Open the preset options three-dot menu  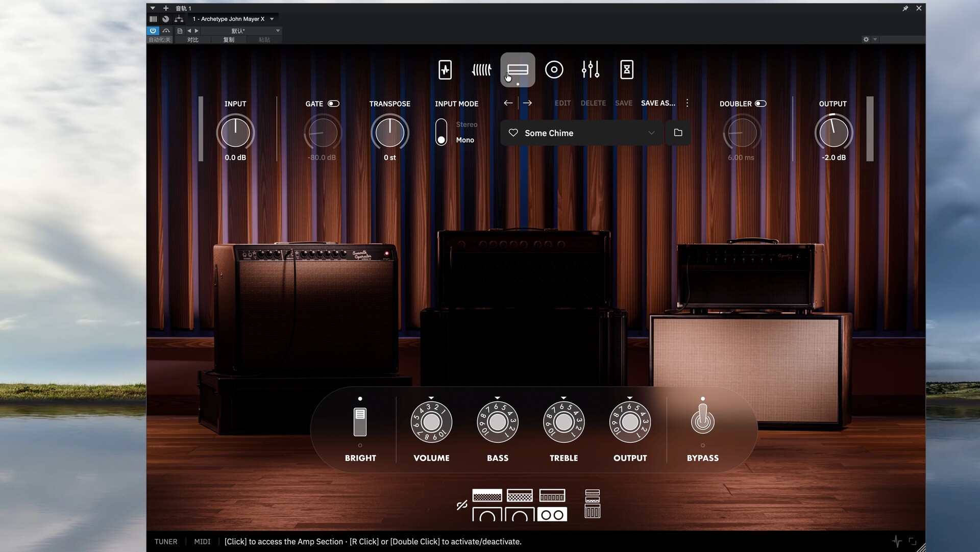click(688, 103)
